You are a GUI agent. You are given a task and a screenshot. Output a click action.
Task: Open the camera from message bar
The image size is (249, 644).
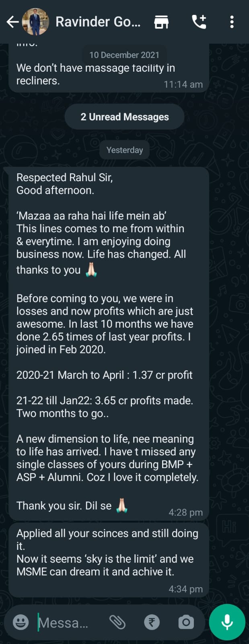186,622
